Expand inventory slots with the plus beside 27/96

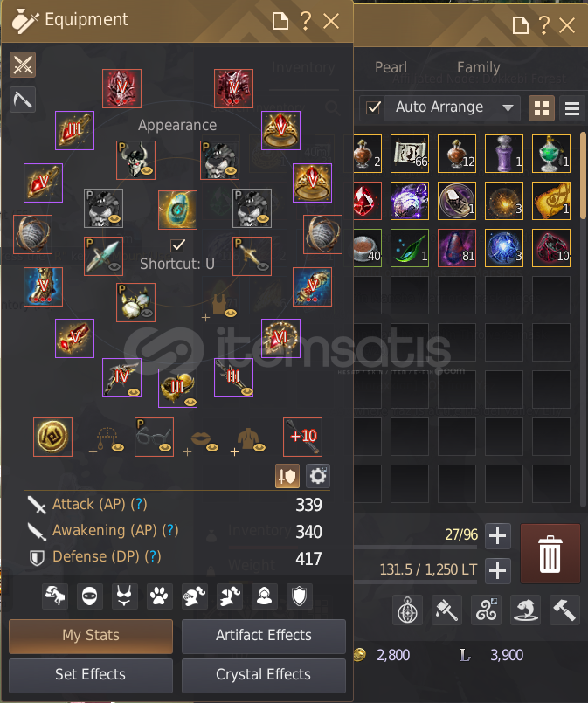[x=497, y=536]
